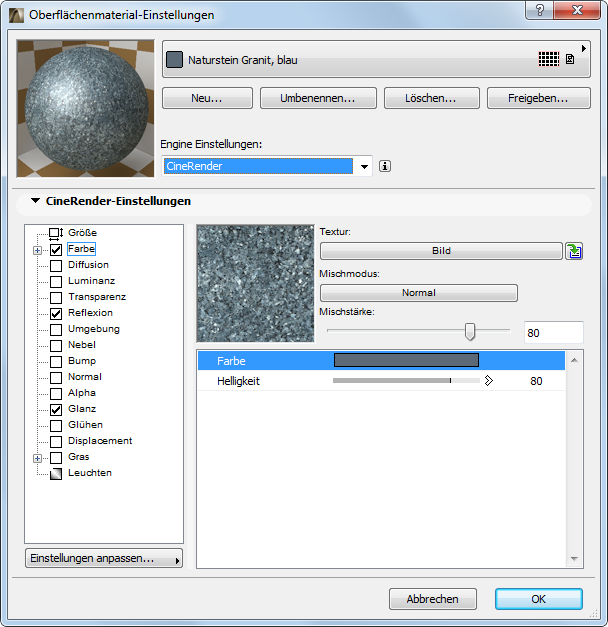Click the Leuchten illumination icon
Image resolution: width=608 pixels, height=627 pixels.
click(x=56, y=473)
